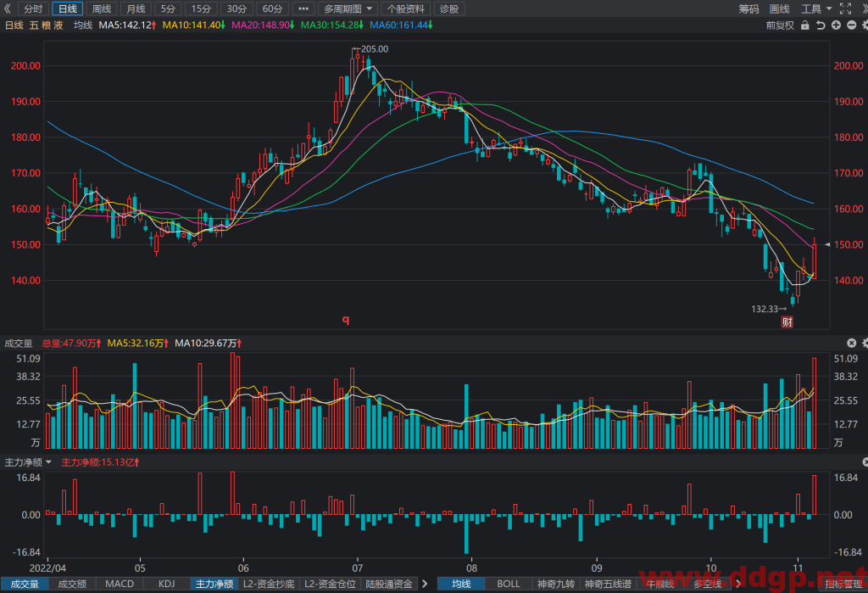Select the 月线 monthly period
The height and width of the screenshot is (593, 868).
click(136, 8)
